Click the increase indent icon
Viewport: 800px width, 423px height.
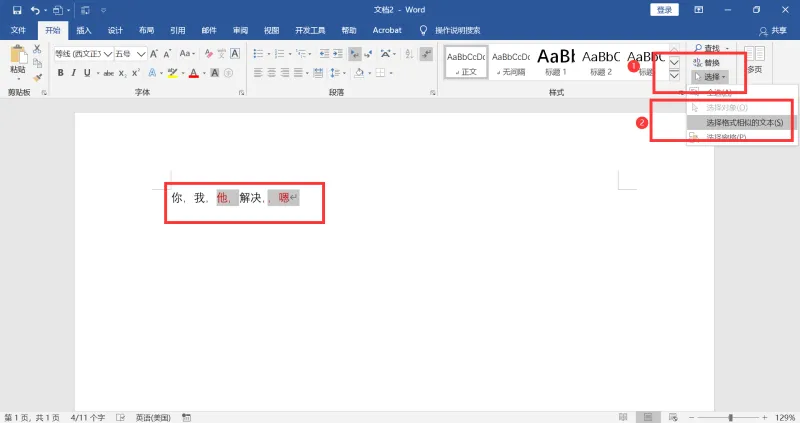tap(337, 54)
